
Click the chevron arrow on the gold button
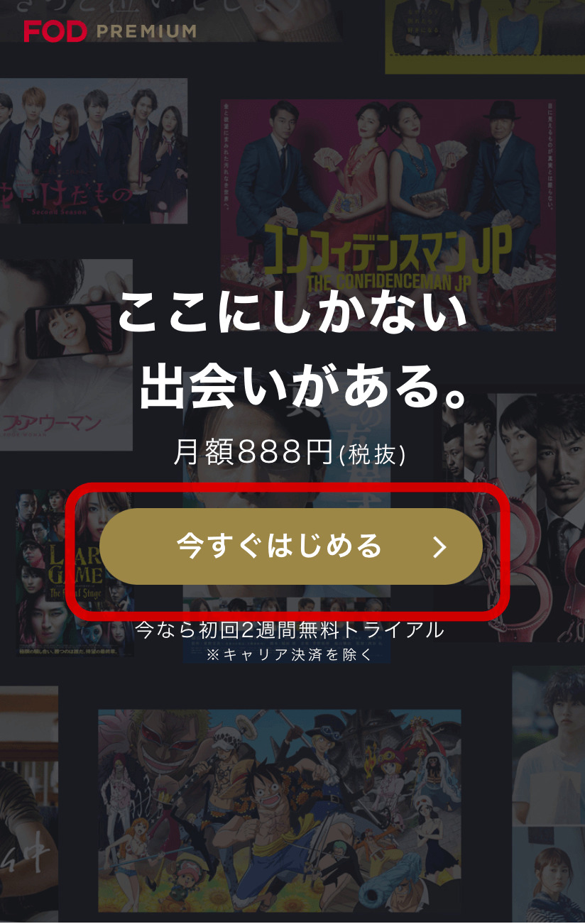click(x=440, y=546)
